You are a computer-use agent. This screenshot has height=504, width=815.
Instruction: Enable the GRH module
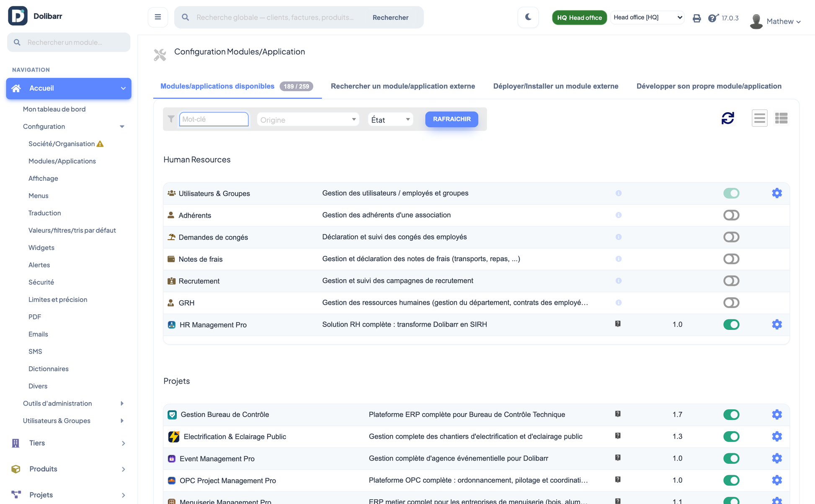point(731,303)
